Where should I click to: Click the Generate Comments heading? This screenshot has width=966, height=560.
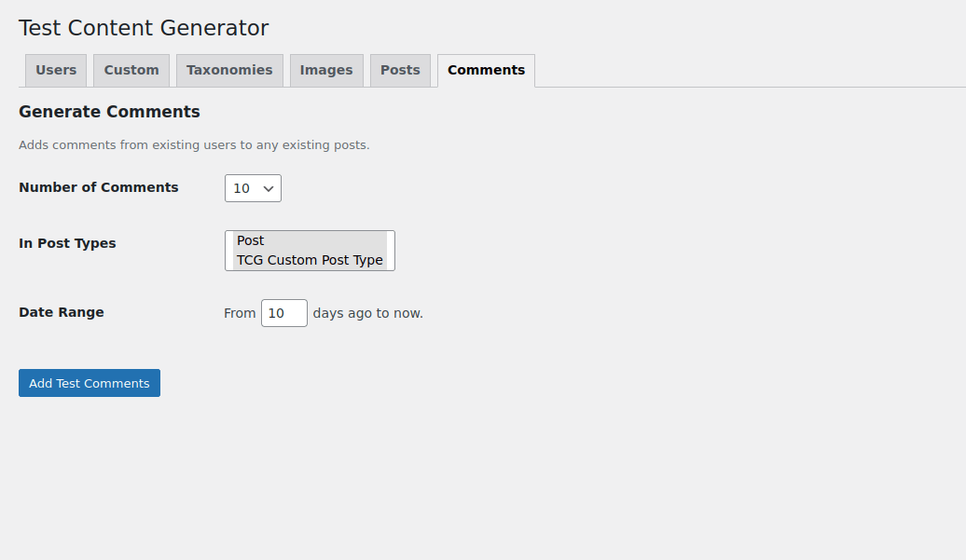coord(109,112)
